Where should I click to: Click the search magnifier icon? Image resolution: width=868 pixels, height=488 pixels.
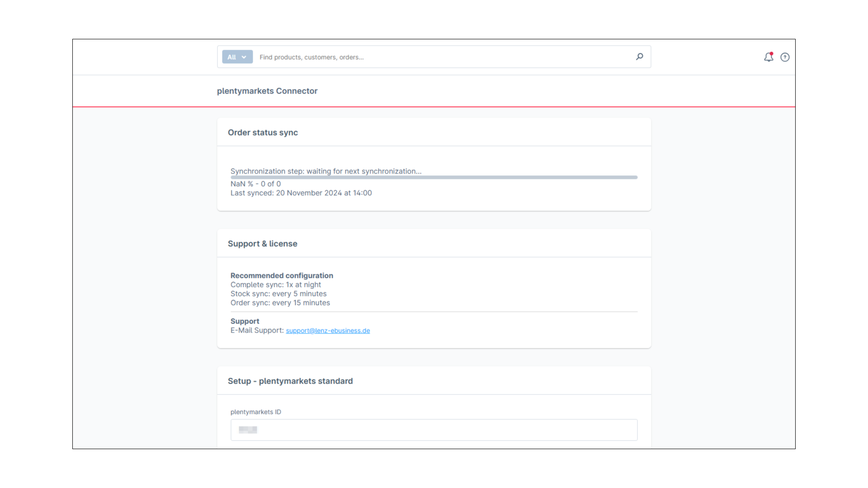(x=639, y=56)
